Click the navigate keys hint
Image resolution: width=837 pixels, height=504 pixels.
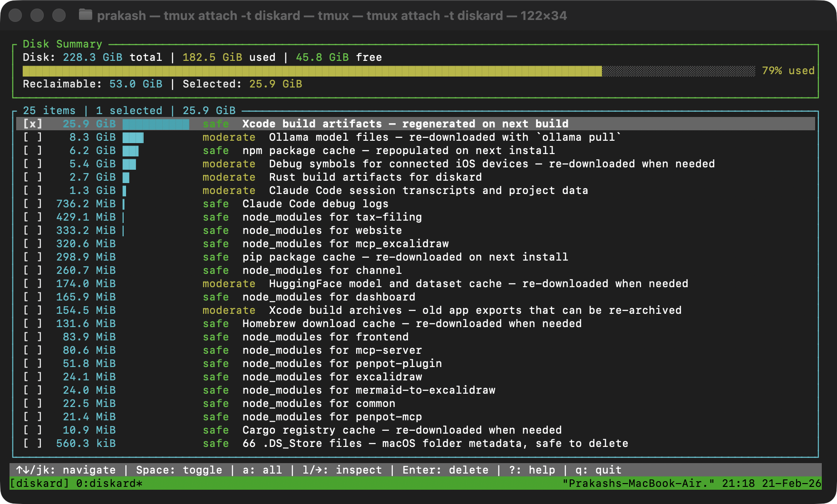[66, 470]
